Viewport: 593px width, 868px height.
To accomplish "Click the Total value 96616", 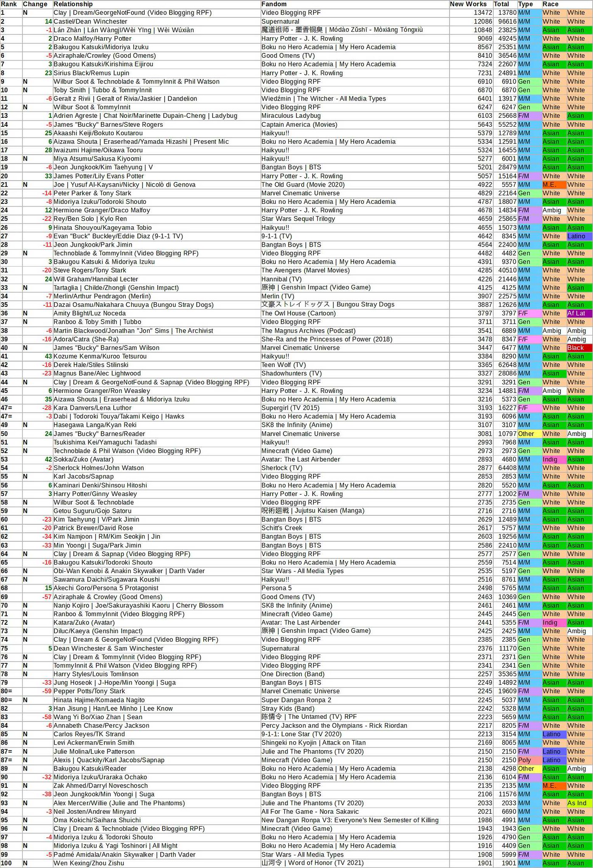I will (x=505, y=22).
